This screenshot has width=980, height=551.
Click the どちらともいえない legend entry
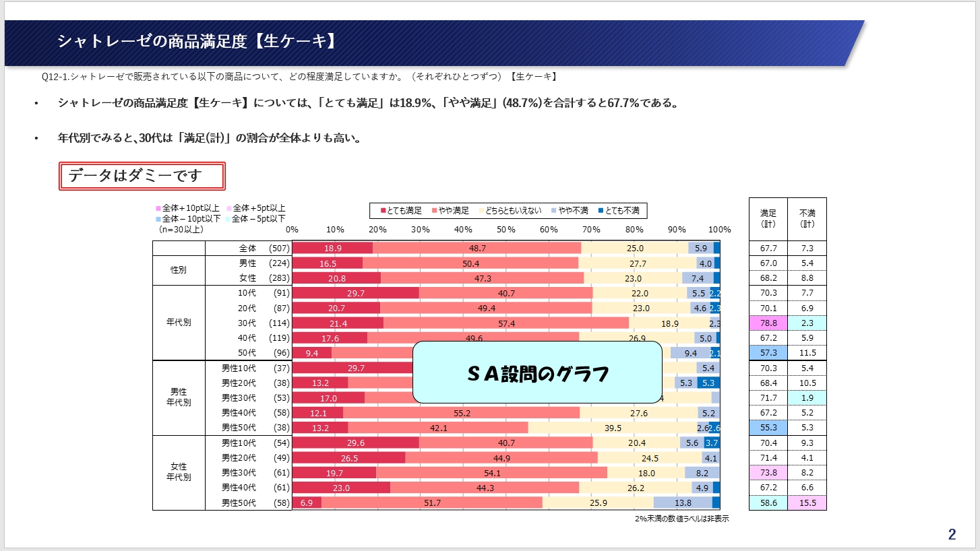(512, 211)
